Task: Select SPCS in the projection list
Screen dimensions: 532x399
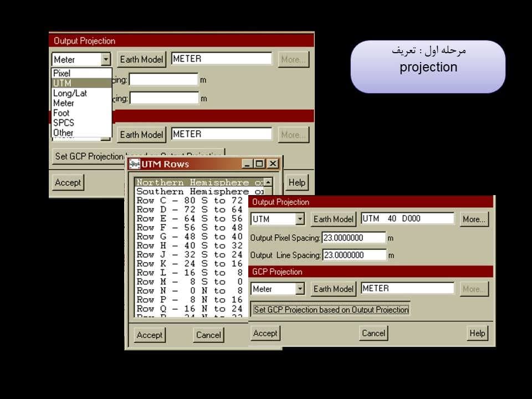Action: click(81, 122)
